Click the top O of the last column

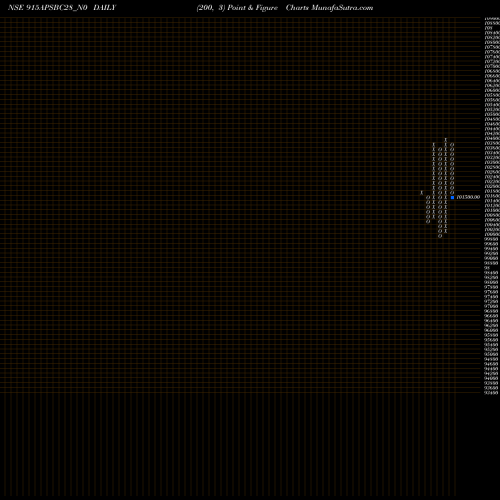pyautogui.click(x=452, y=145)
